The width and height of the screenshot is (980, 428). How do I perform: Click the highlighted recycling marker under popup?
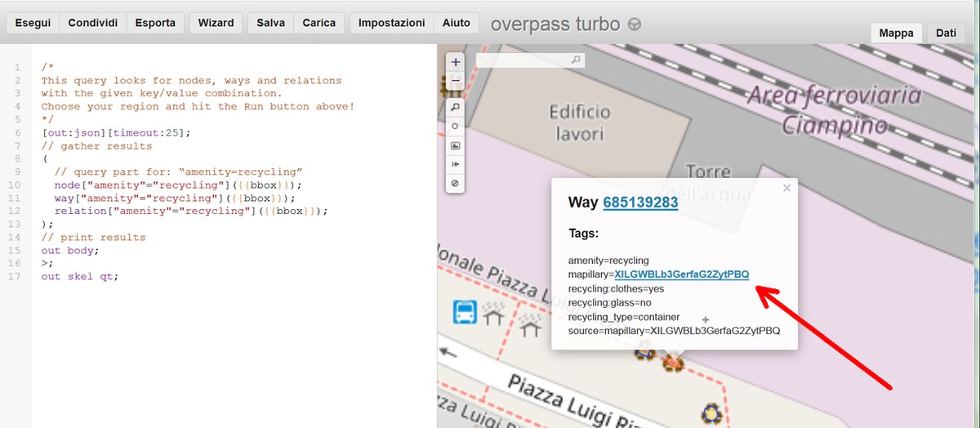pyautogui.click(x=674, y=362)
